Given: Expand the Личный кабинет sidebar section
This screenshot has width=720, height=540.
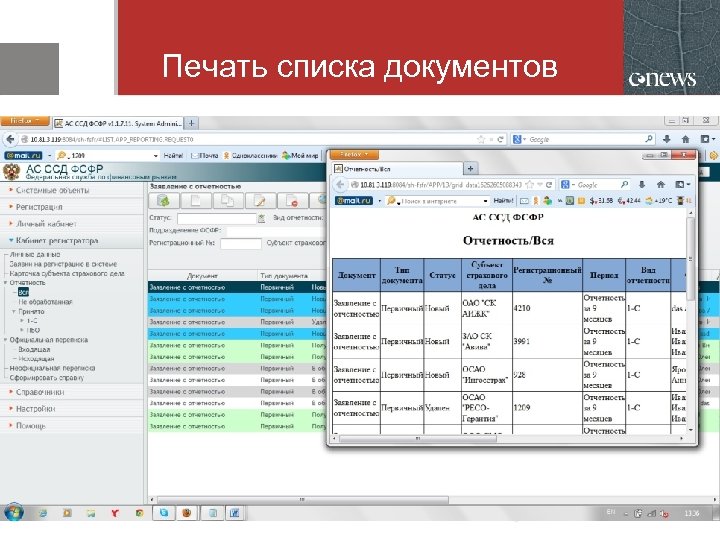Looking at the screenshot, I should (46, 224).
